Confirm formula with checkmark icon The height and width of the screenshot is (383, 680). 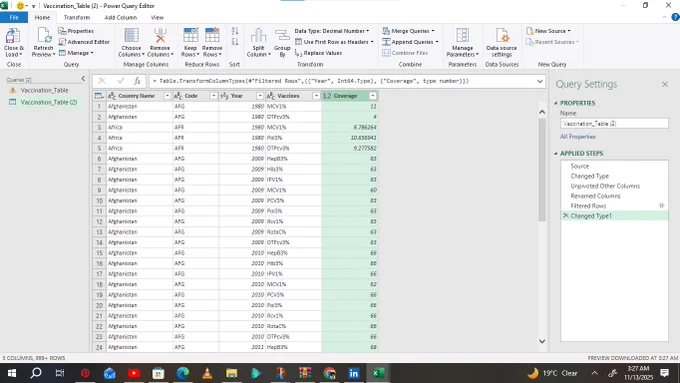click(121, 81)
